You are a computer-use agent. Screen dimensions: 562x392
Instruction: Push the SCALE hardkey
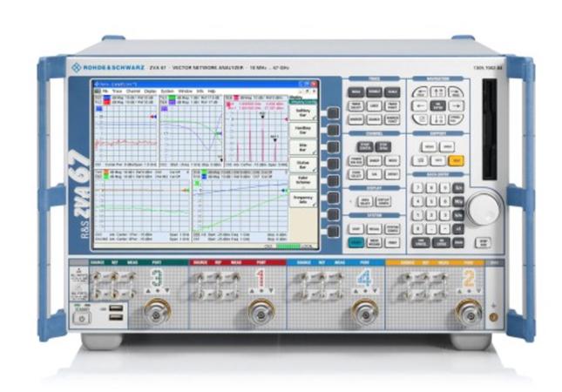[x=392, y=92]
